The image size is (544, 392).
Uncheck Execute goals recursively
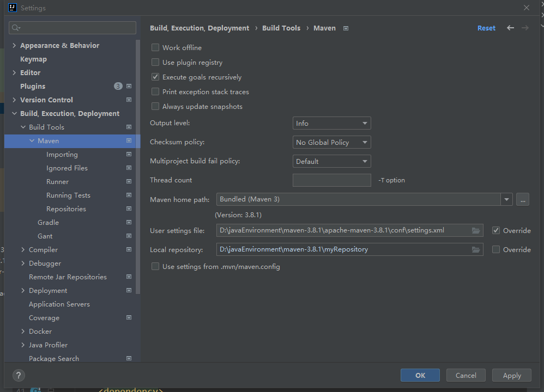pos(155,77)
